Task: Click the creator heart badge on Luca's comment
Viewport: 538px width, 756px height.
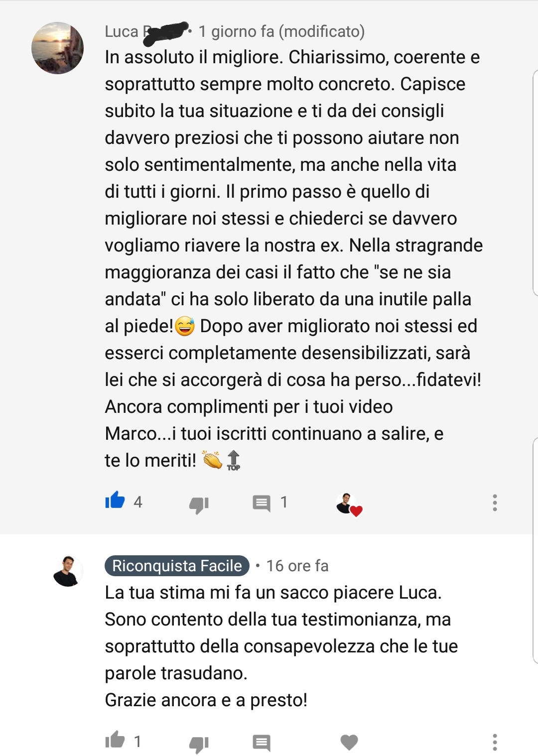Action: click(x=349, y=504)
